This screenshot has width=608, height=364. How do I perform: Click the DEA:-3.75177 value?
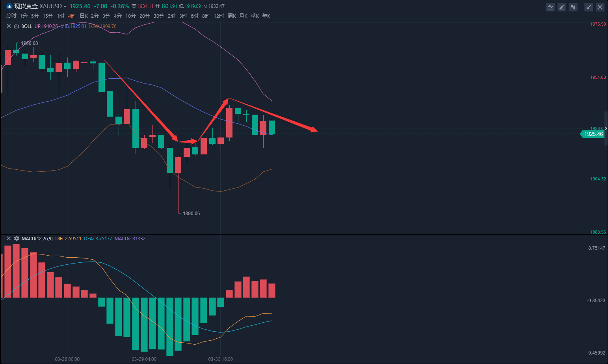(x=98, y=239)
